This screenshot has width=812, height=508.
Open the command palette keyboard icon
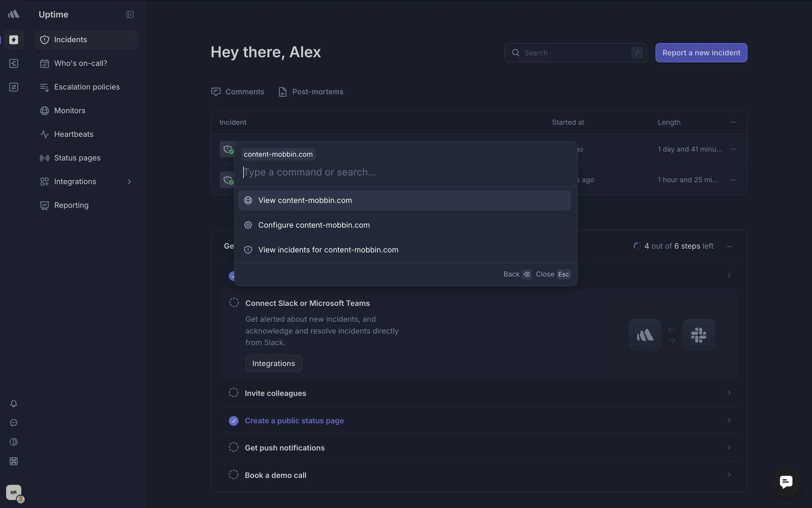(x=14, y=461)
